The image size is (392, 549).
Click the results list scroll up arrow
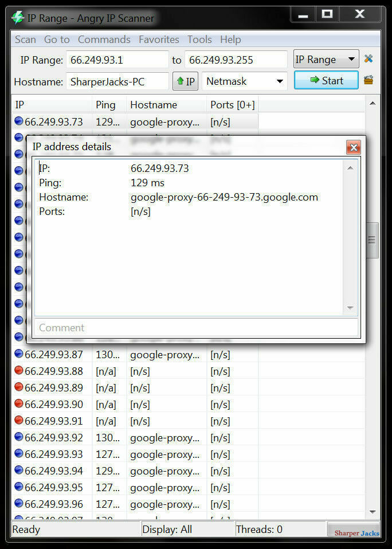373,103
